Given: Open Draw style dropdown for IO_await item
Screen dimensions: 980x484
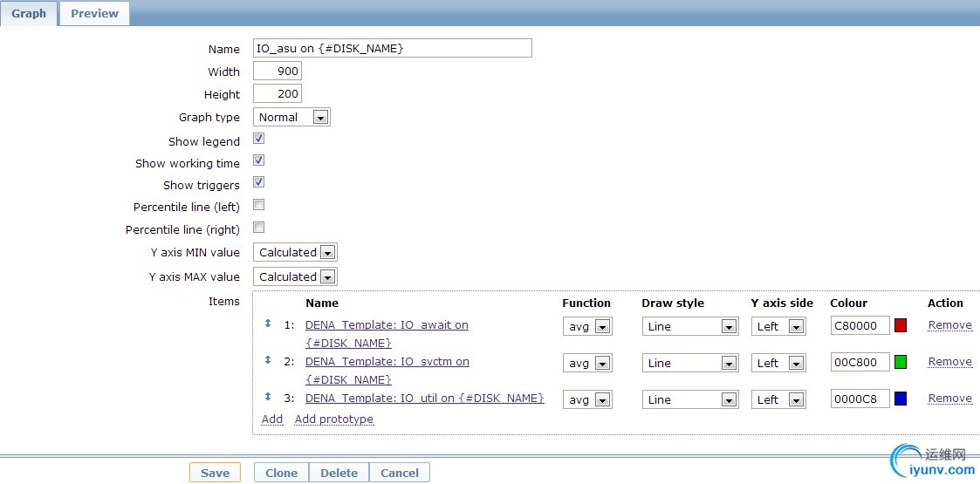Looking at the screenshot, I should click(x=690, y=326).
